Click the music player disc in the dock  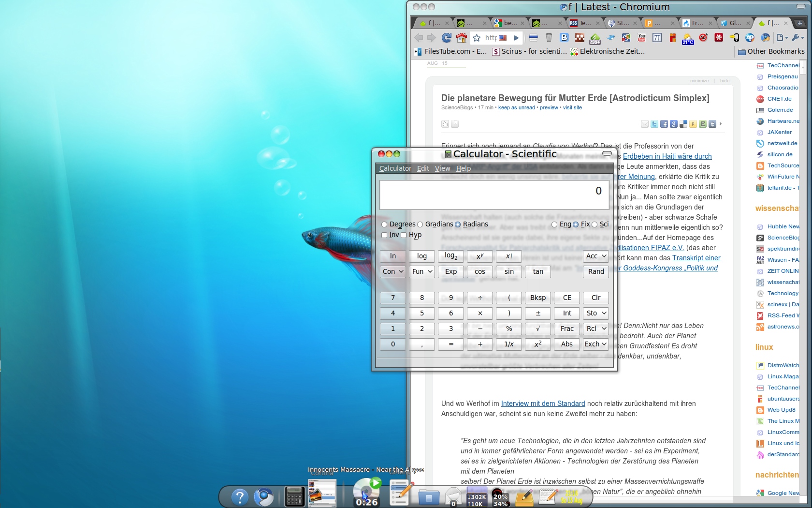tap(366, 492)
